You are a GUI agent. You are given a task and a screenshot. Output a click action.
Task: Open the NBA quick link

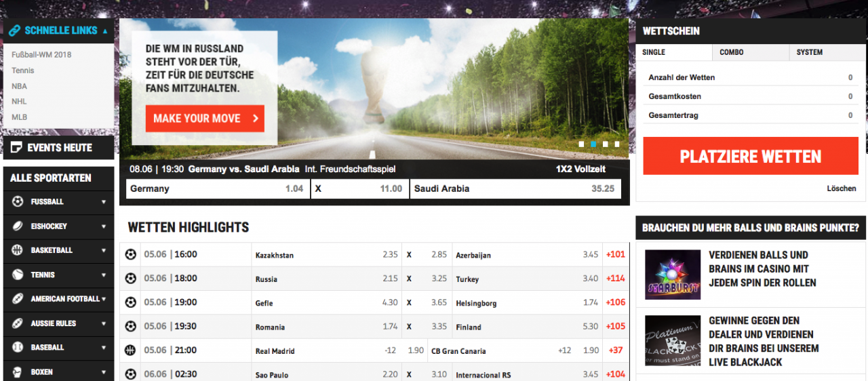pos(19,86)
